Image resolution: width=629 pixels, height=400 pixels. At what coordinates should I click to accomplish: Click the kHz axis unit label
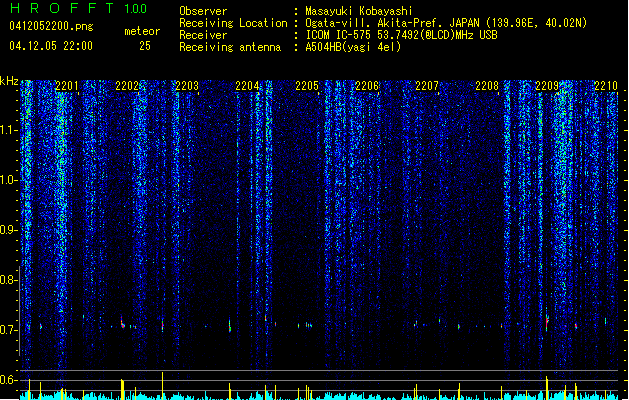coord(9,81)
